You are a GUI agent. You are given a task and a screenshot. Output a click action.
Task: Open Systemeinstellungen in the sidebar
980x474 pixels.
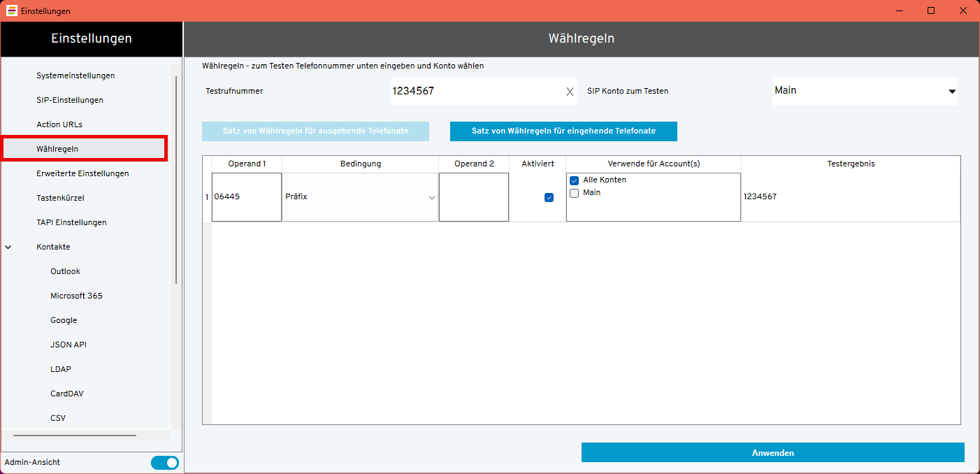[75, 76]
